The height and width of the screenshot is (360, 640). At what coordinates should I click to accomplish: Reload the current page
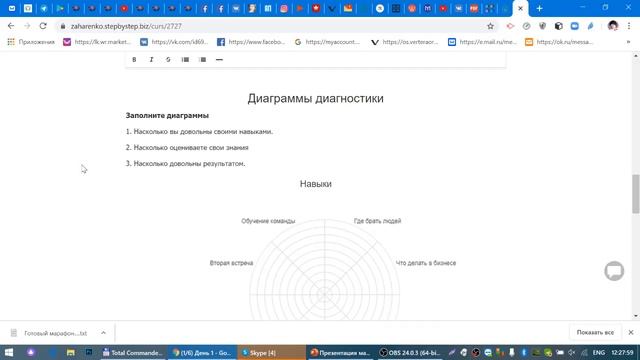click(x=43, y=26)
